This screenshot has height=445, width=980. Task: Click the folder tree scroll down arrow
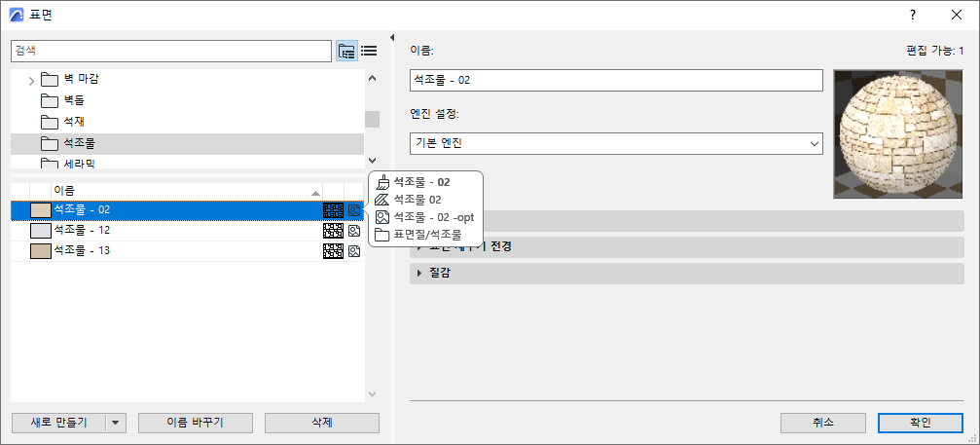tap(373, 160)
